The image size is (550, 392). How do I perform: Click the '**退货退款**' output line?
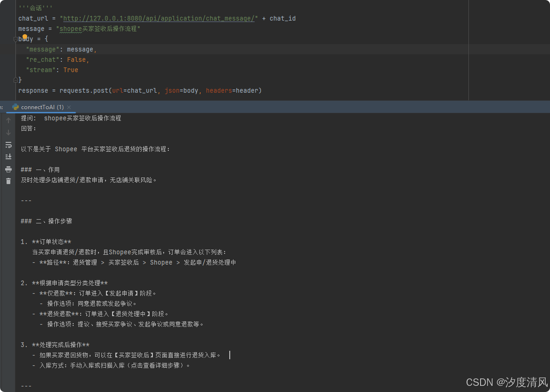100,314
